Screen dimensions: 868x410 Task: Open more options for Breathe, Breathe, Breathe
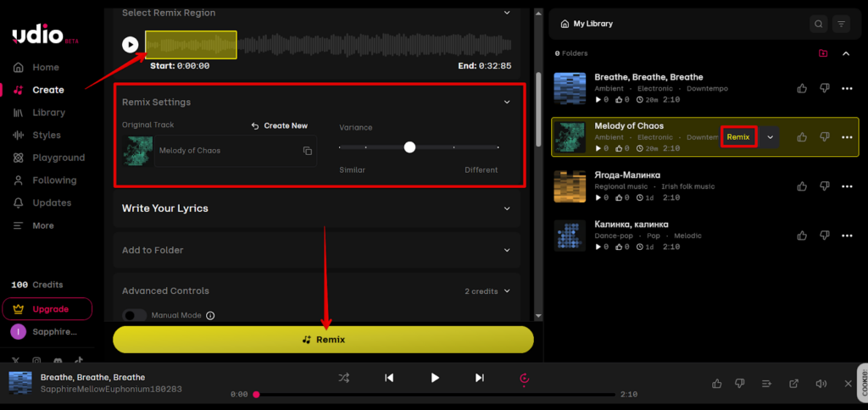click(x=847, y=89)
